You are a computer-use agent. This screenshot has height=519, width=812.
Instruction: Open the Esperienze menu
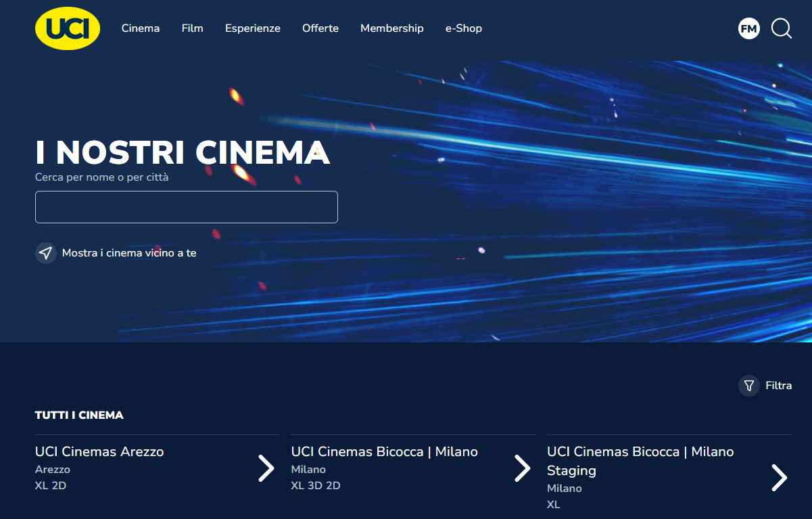(253, 28)
